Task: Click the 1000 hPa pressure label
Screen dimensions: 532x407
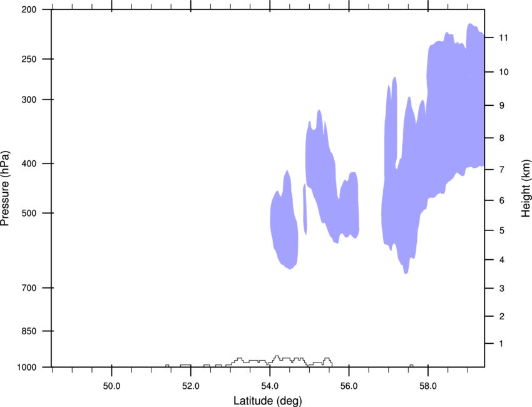Action: (27, 368)
